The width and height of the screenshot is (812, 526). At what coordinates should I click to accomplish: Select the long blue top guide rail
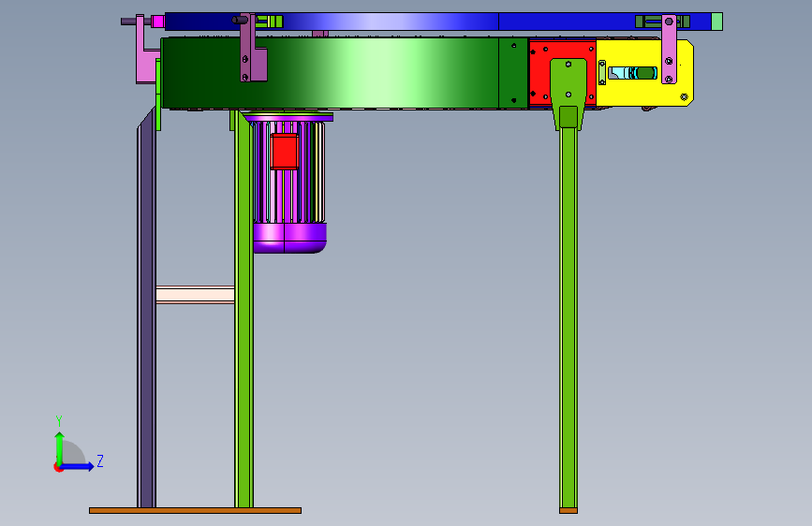(x=440, y=22)
